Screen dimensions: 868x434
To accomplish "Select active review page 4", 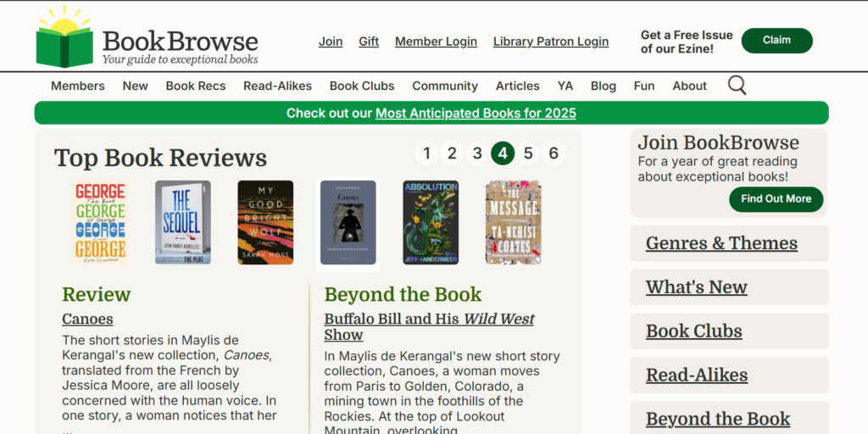I will 503,153.
